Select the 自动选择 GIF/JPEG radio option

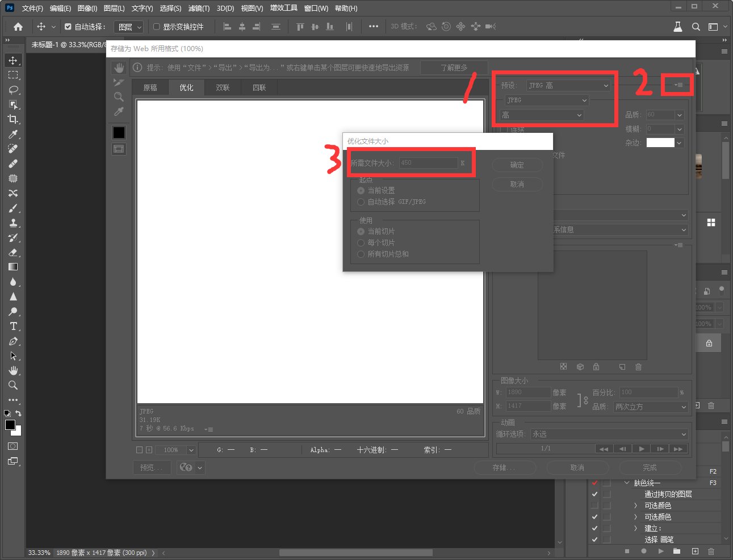[361, 202]
